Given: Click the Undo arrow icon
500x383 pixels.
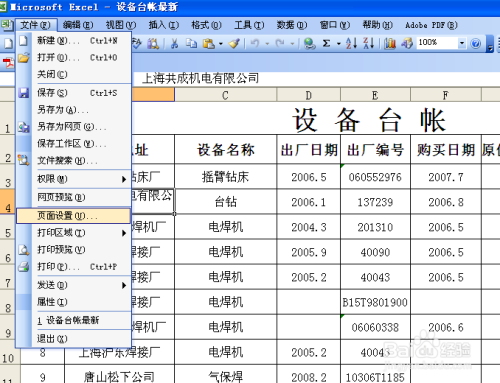Looking at the screenshot, I should (x=255, y=43).
